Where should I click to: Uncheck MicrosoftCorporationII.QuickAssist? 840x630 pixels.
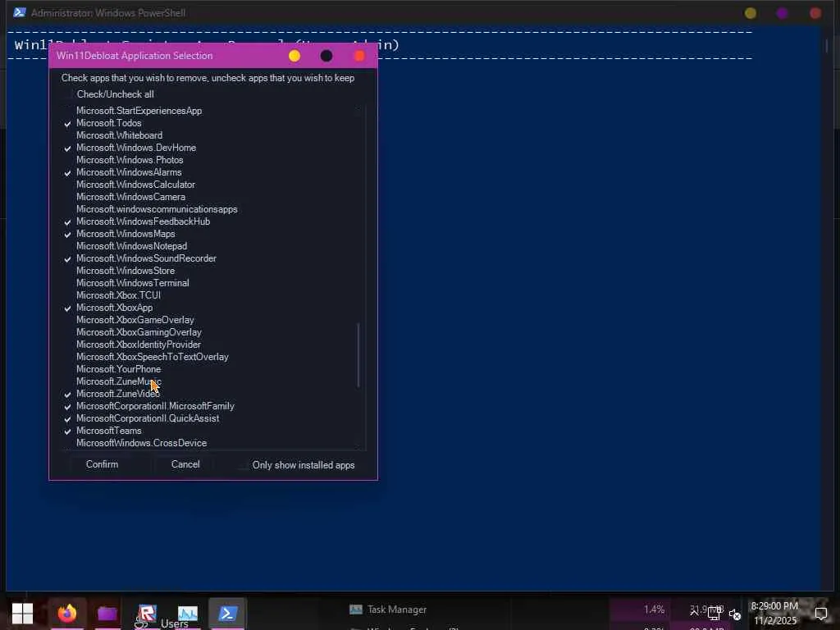pyautogui.click(x=67, y=419)
